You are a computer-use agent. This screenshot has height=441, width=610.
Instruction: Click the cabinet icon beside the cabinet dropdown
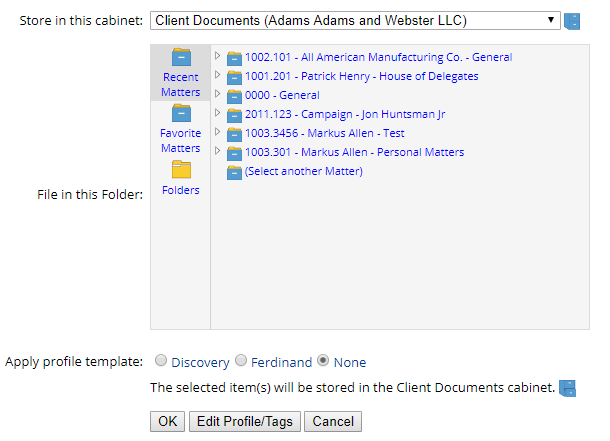click(x=572, y=21)
